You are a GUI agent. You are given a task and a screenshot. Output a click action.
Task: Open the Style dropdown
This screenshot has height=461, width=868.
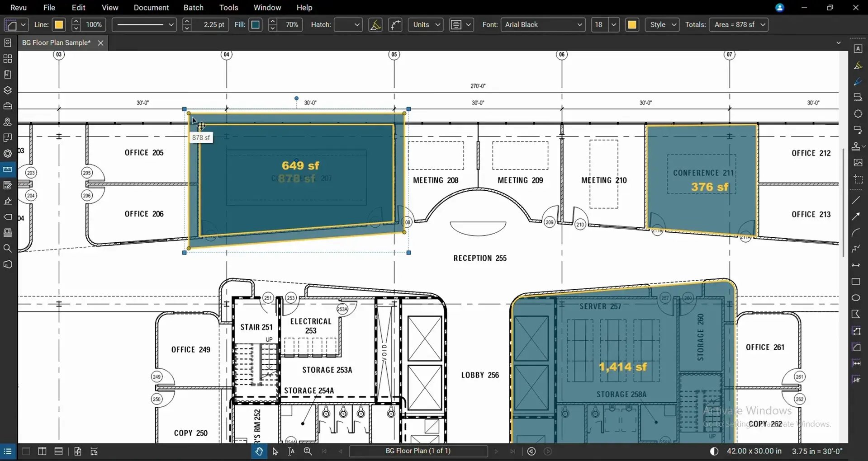662,25
